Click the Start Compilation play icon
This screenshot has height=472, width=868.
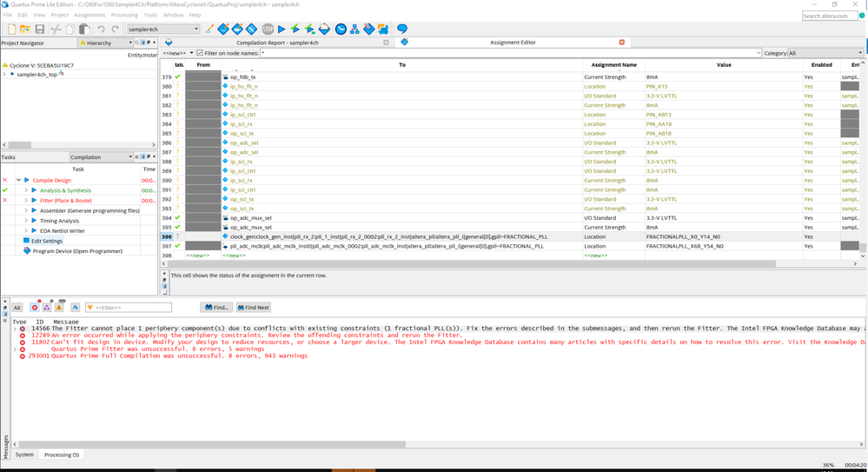[x=282, y=30]
